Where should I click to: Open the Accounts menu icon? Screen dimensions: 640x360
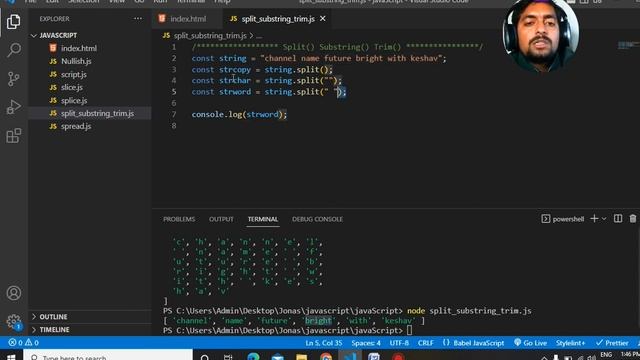pos(13,293)
